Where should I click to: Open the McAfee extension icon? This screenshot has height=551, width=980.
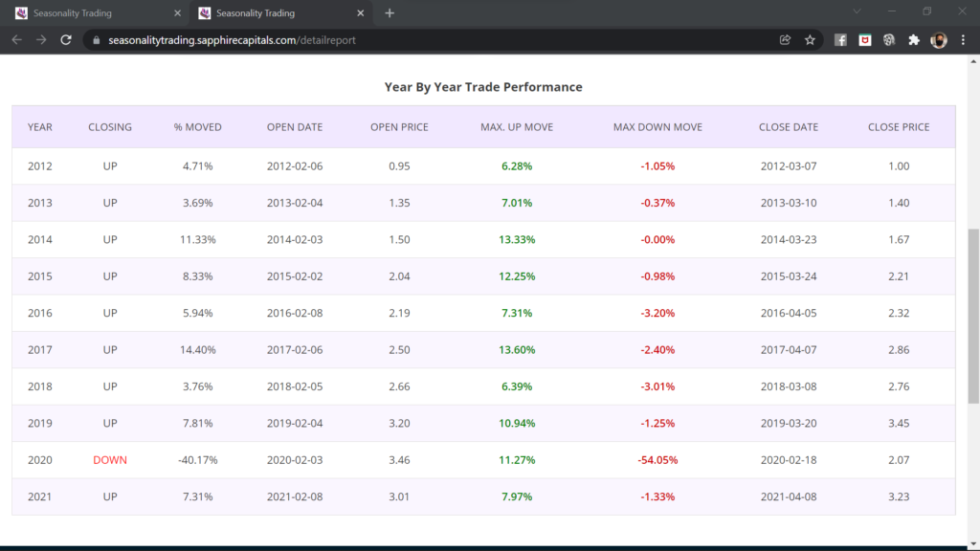tap(865, 40)
